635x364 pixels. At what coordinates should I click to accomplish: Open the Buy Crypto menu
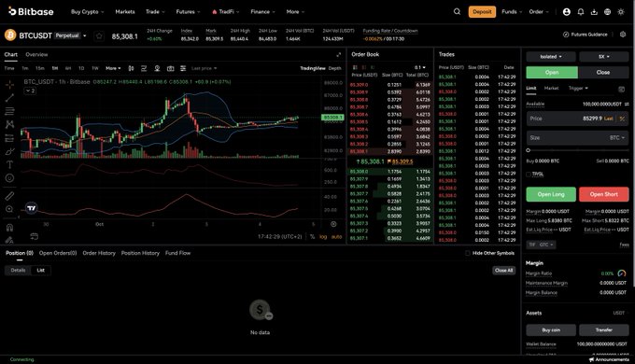(87, 12)
